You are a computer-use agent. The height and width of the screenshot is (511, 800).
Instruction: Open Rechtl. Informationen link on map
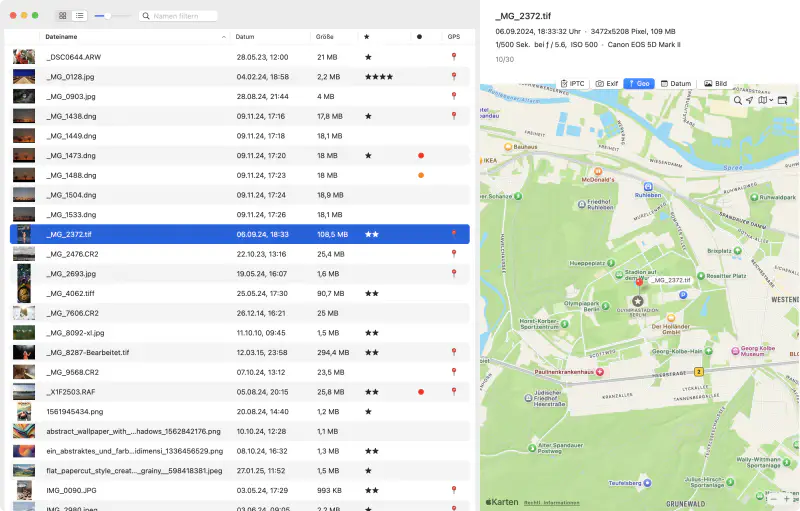coord(552,503)
